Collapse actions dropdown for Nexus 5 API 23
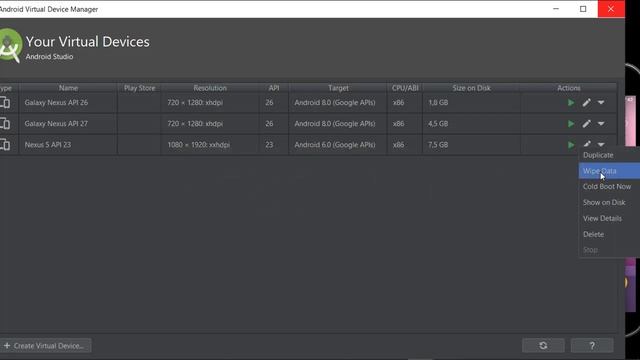640x360 pixels. coord(601,144)
